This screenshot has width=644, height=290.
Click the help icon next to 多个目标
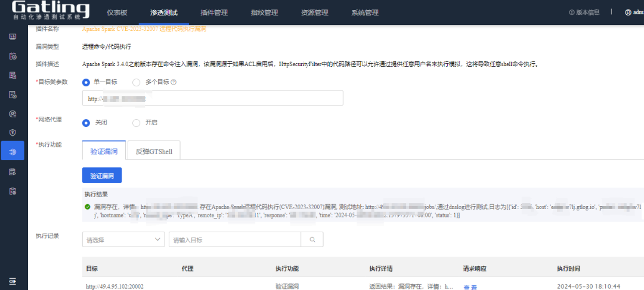(x=174, y=82)
